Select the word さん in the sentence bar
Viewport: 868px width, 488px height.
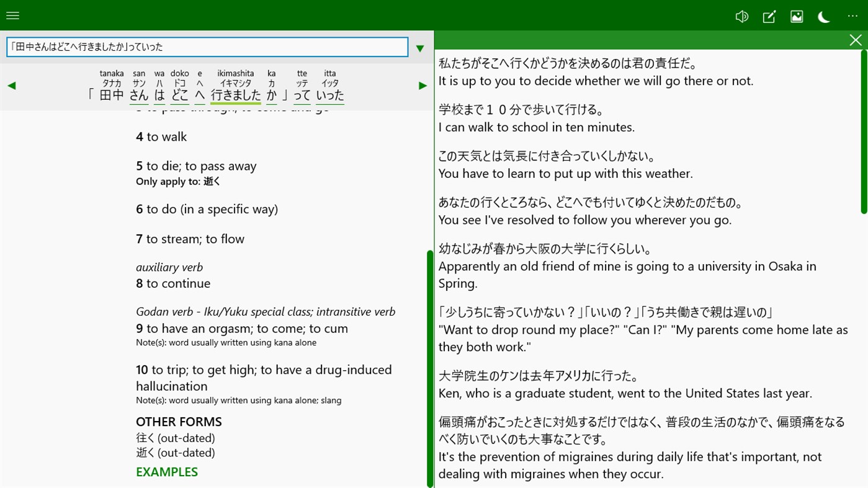[138, 95]
